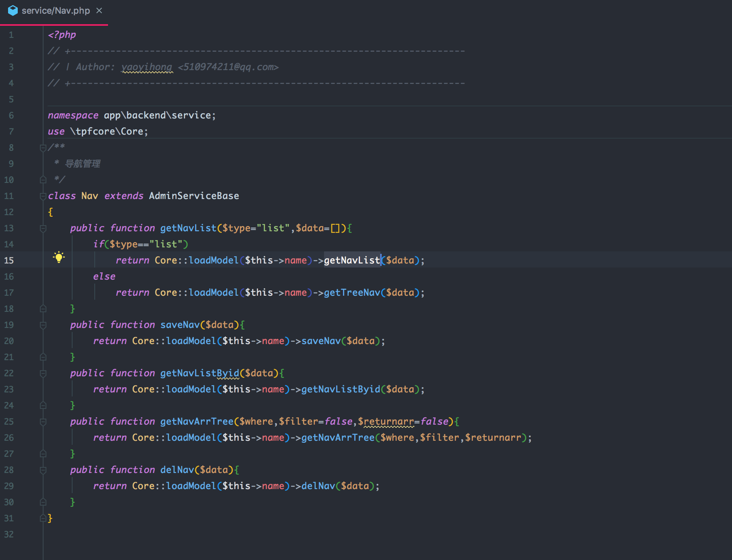Click getNavList in the function declaration on line 13
This screenshot has height=560, width=732.
[x=188, y=228]
